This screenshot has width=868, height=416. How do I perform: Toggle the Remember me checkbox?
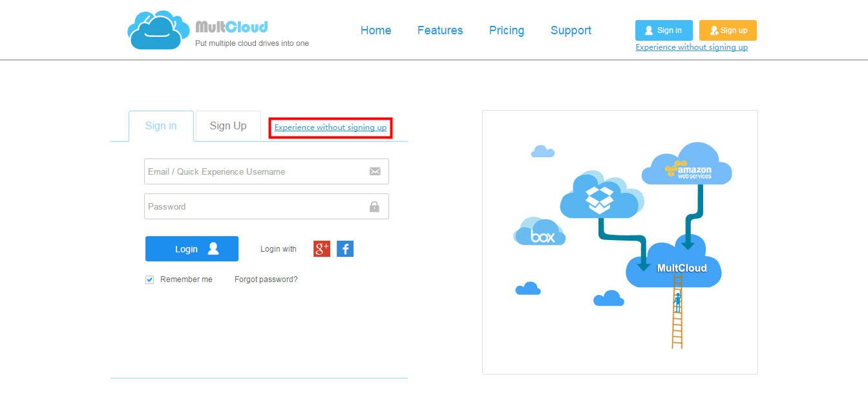pos(150,279)
